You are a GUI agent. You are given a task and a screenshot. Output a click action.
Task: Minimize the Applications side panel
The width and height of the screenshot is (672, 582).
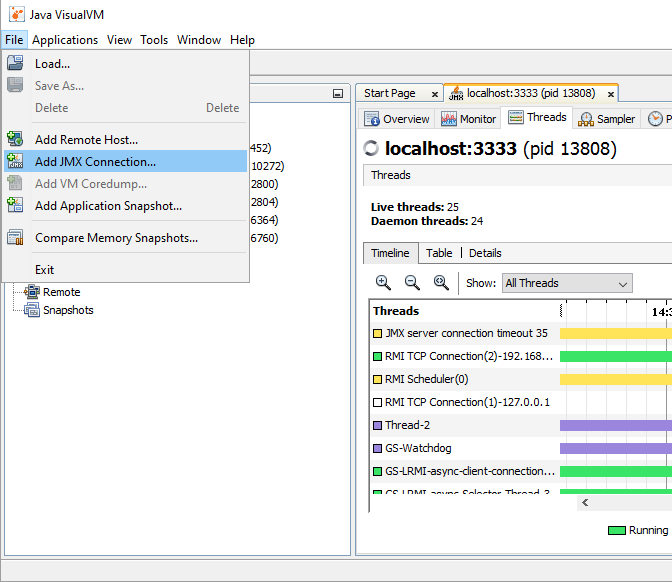coord(338,93)
